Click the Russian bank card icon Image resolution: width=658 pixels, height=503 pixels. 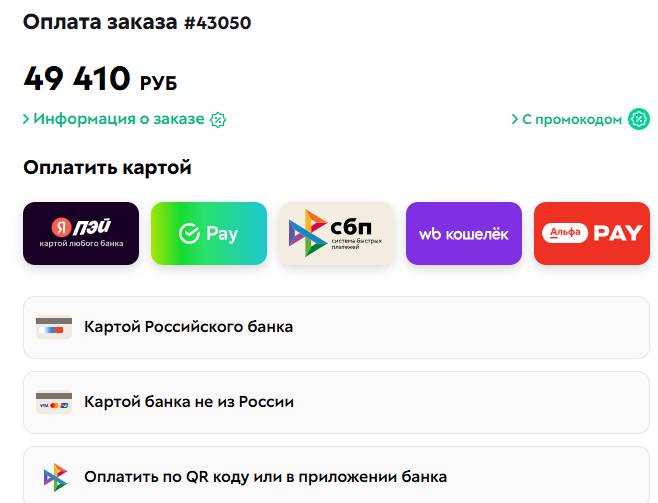[x=54, y=327]
